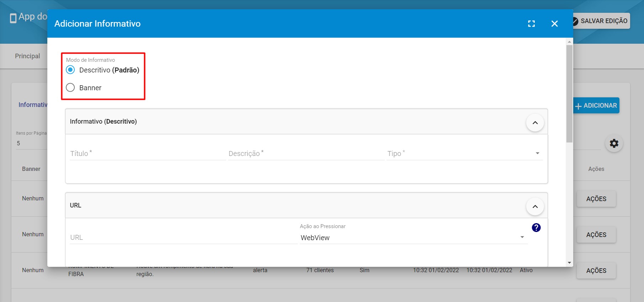Click the App phone icon in header
Screen dimensions: 644x302
(13, 18)
